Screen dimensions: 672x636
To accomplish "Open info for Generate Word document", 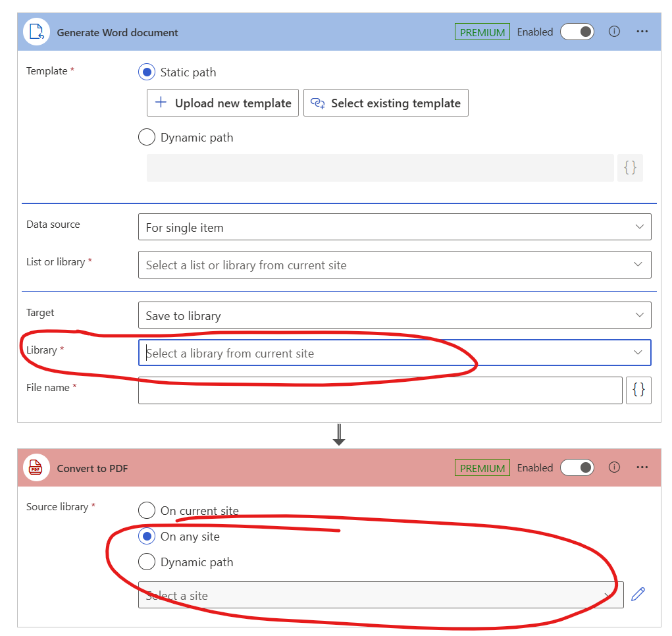I will tap(614, 32).
